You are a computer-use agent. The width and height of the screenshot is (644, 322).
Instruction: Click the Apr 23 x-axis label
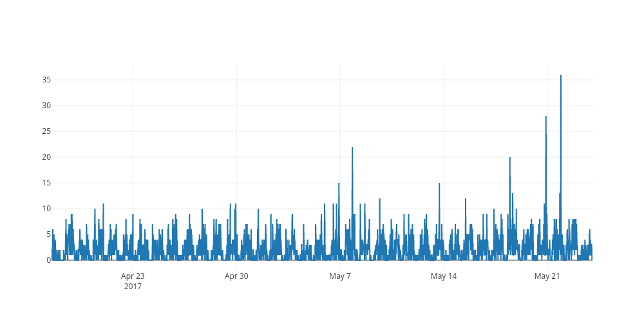click(x=133, y=276)
